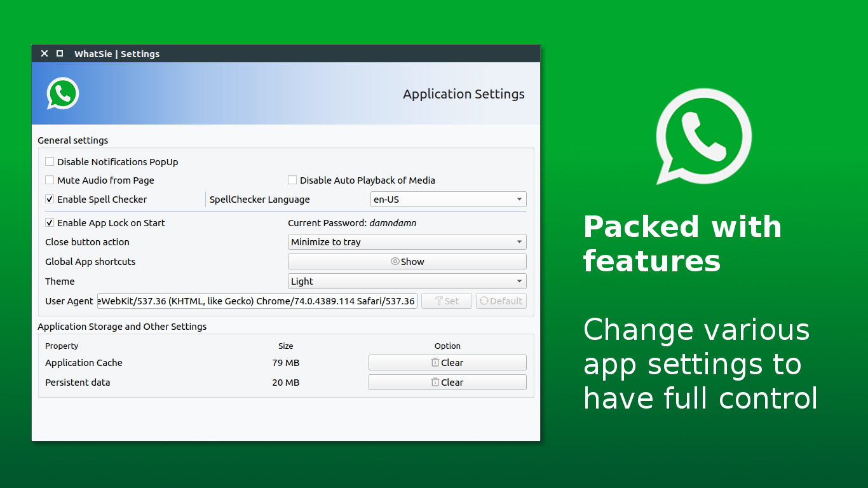Viewport: 868px width, 488px height.
Task: Click the trash icon for Persistent data
Action: [435, 383]
